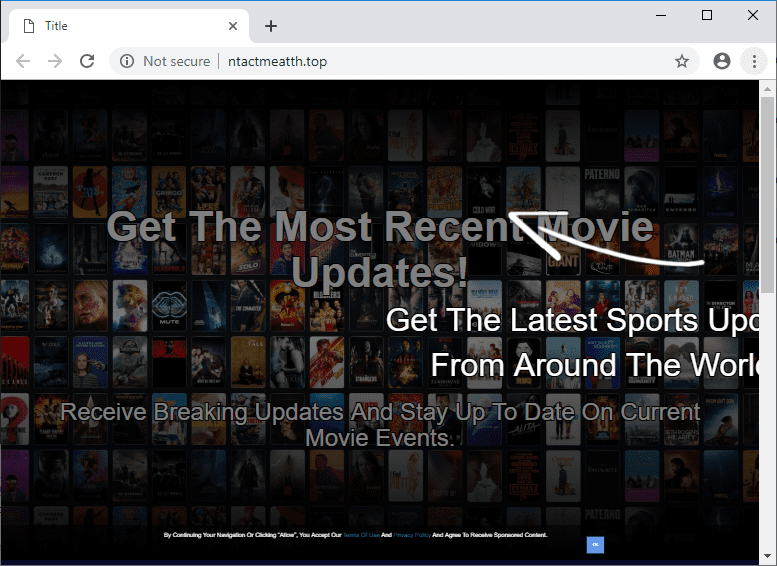The image size is (777, 566).
Task: Click the vertical scrollbar thumb
Action: 767,195
